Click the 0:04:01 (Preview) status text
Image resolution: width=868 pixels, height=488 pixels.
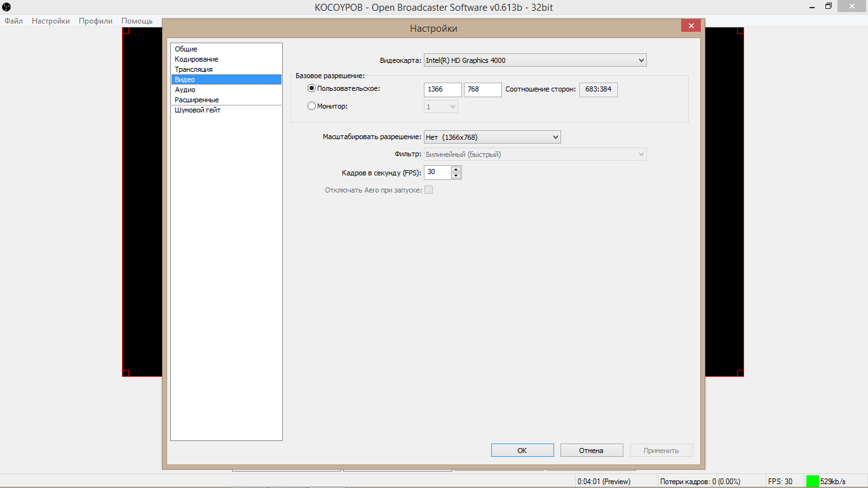point(604,482)
